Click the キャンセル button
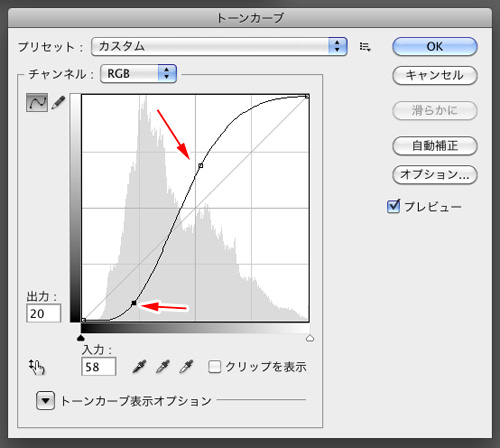 [x=435, y=75]
